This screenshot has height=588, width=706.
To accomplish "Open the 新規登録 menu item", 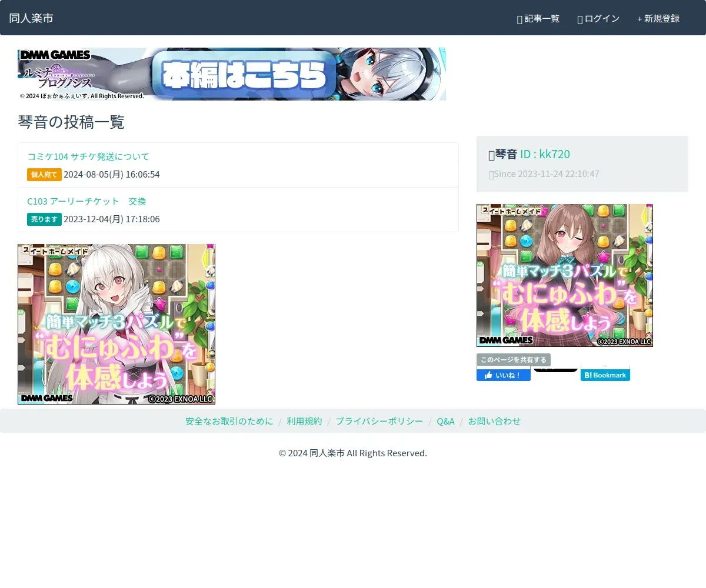I will (x=658, y=18).
